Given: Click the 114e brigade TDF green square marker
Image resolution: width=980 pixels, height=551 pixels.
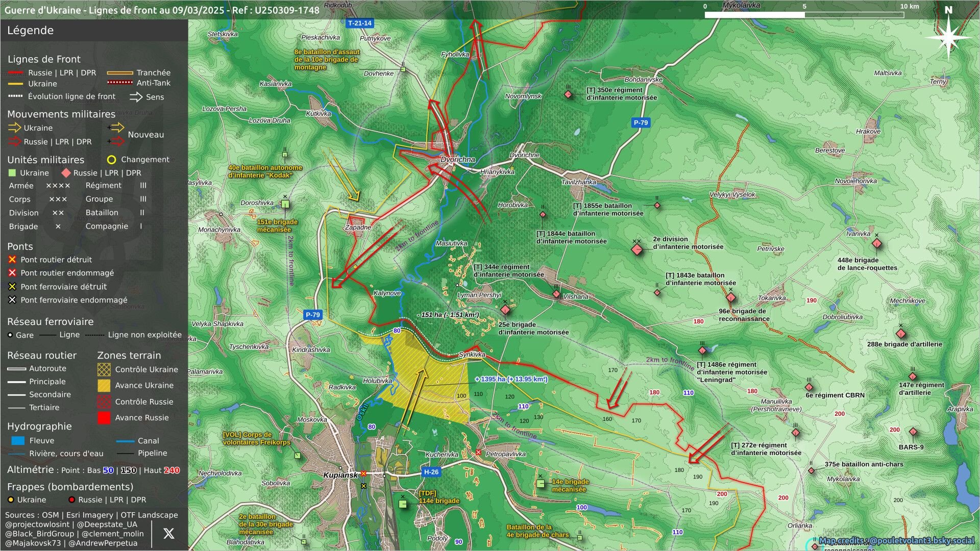Looking at the screenshot, I should point(403,504).
